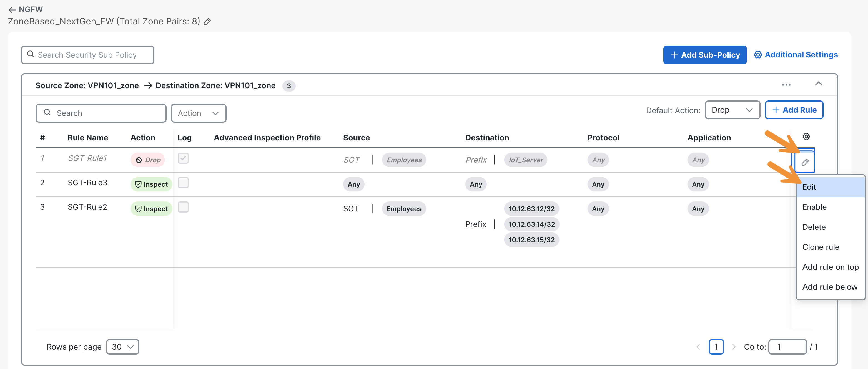Image resolution: width=868 pixels, height=369 pixels.
Task: Click the 10.12.63.15/32 prefix chip
Action: (x=531, y=240)
